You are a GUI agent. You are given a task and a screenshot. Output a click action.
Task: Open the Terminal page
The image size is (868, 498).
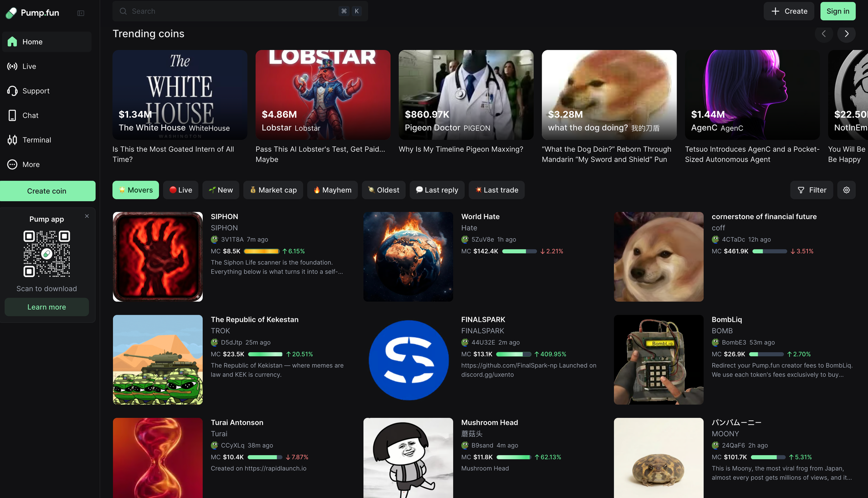pos(36,140)
